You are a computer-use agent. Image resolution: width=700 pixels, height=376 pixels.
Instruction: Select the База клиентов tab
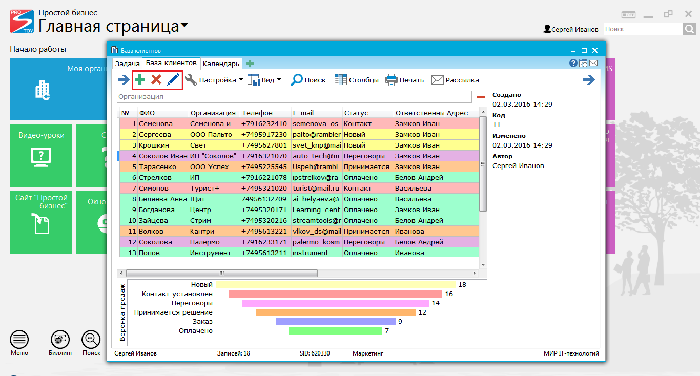171,63
